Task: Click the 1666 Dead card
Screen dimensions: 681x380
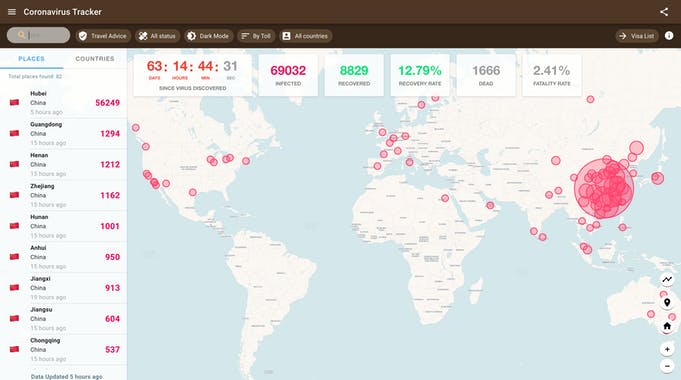Action: coord(486,75)
